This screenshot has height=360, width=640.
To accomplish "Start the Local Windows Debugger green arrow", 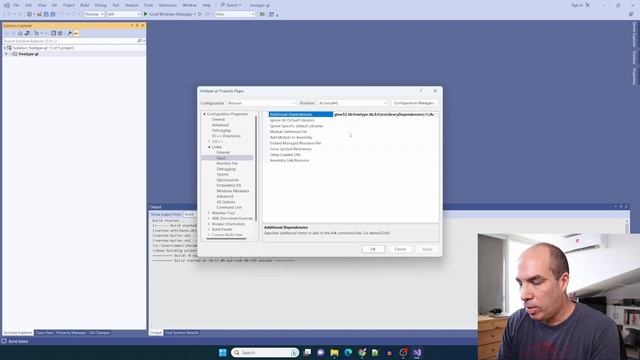I will (x=146, y=14).
